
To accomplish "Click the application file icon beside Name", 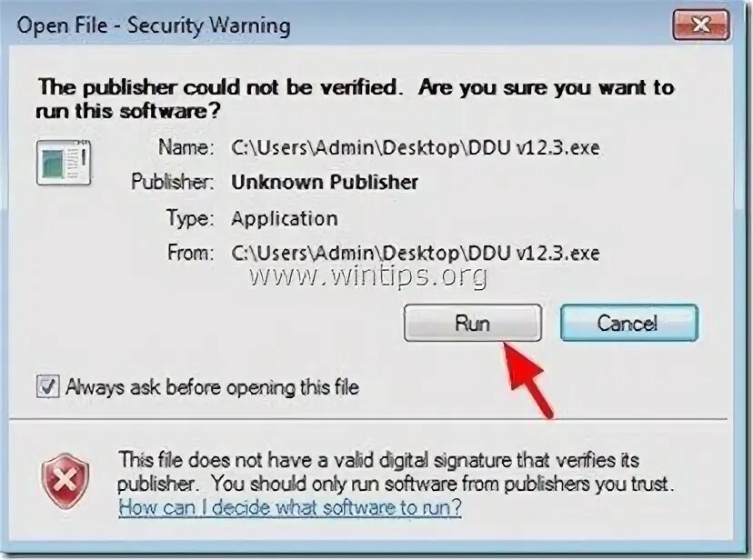I will [x=64, y=163].
